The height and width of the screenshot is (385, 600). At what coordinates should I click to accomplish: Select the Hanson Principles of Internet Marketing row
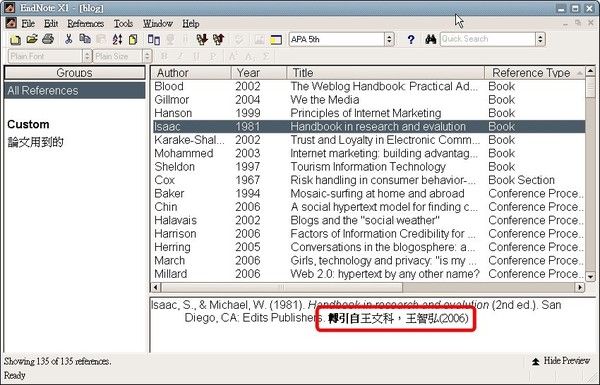(x=368, y=113)
